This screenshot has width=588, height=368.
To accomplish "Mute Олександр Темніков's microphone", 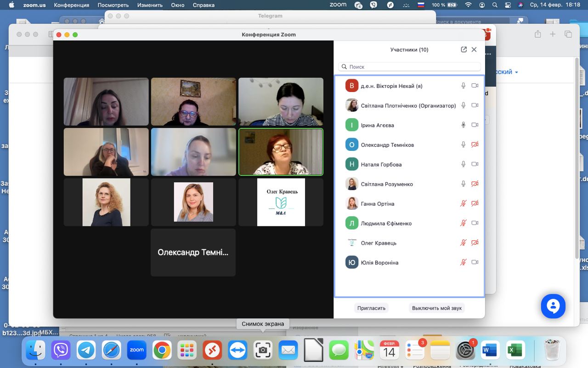I will pos(464,144).
